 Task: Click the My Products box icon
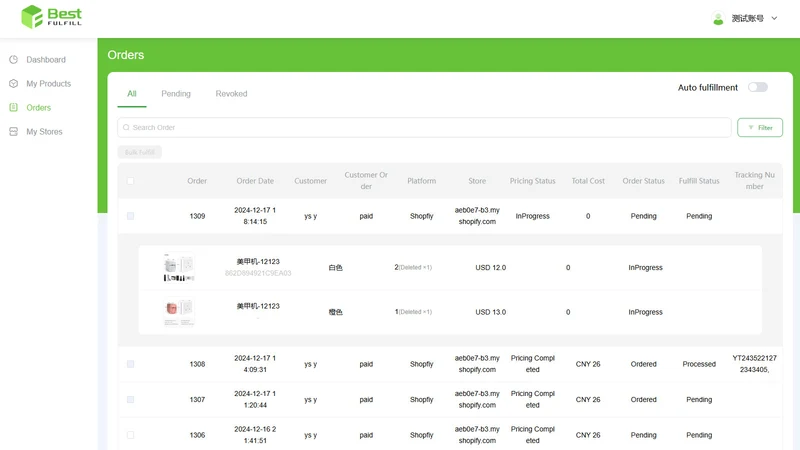tap(14, 84)
